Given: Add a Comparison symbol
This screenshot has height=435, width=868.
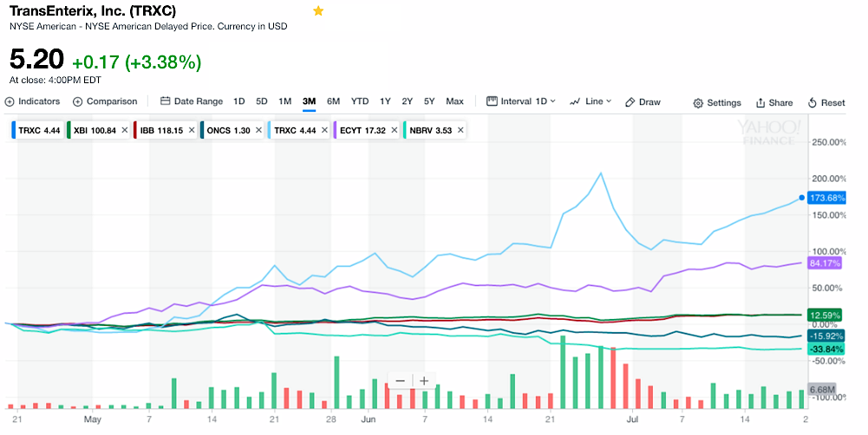Looking at the screenshot, I should click(x=105, y=102).
